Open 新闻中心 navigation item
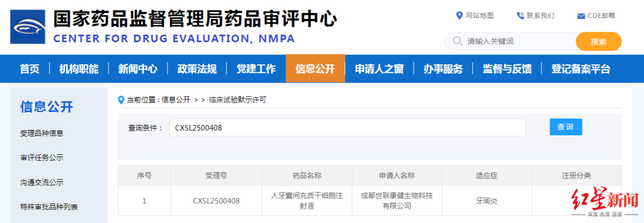644x223 pixels. [x=138, y=69]
